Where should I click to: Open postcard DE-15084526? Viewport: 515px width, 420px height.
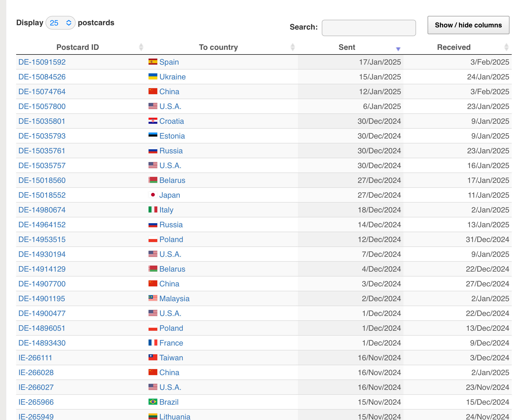[x=42, y=77]
